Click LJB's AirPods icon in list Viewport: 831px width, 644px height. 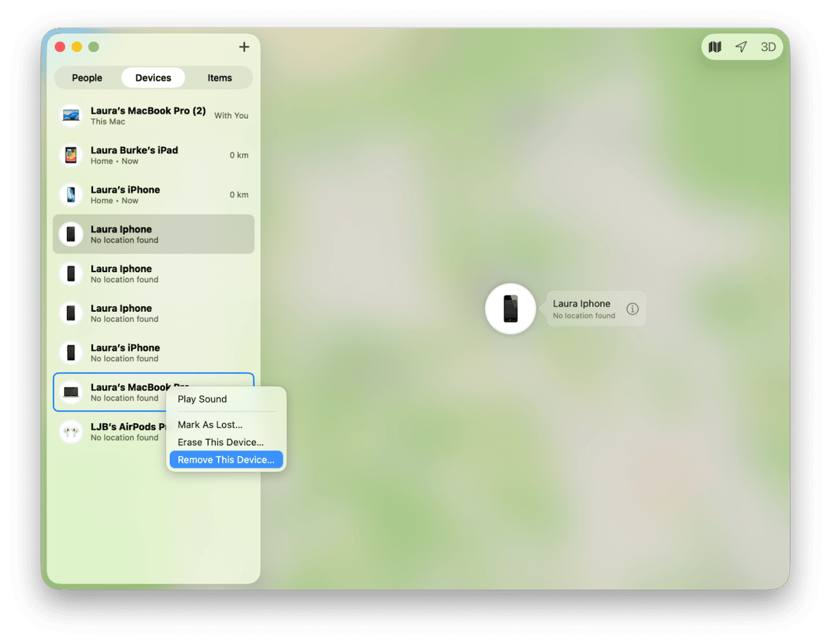[71, 432]
